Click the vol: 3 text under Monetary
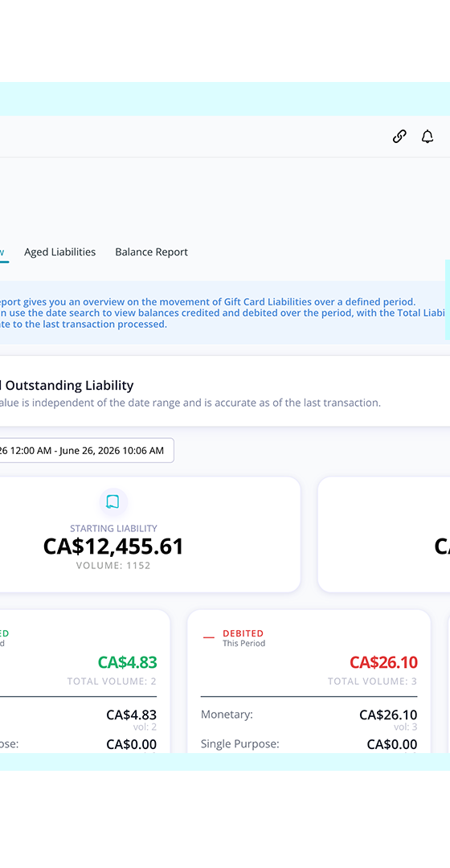This screenshot has height=868, width=450. [x=406, y=727]
